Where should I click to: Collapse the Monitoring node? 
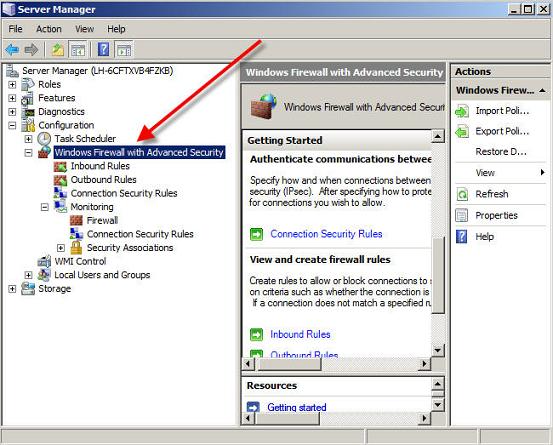[44, 207]
